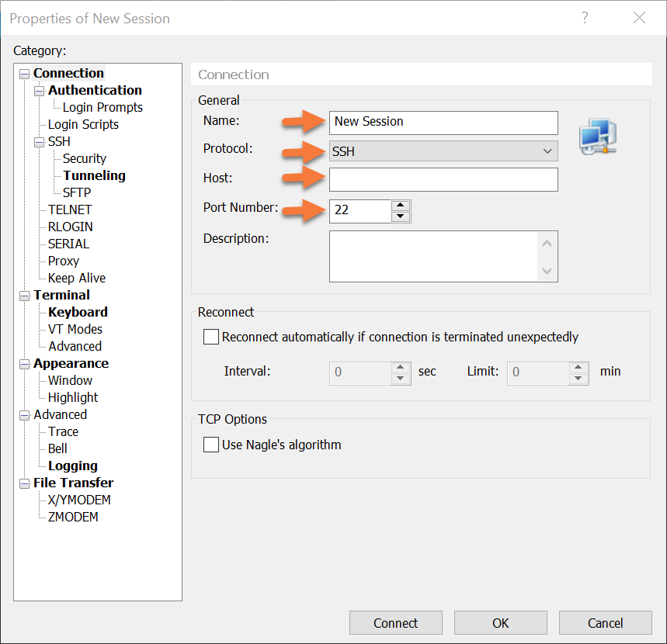The image size is (667, 644).
Task: Enable reconnect automatically checkbox
Action: [x=211, y=337]
